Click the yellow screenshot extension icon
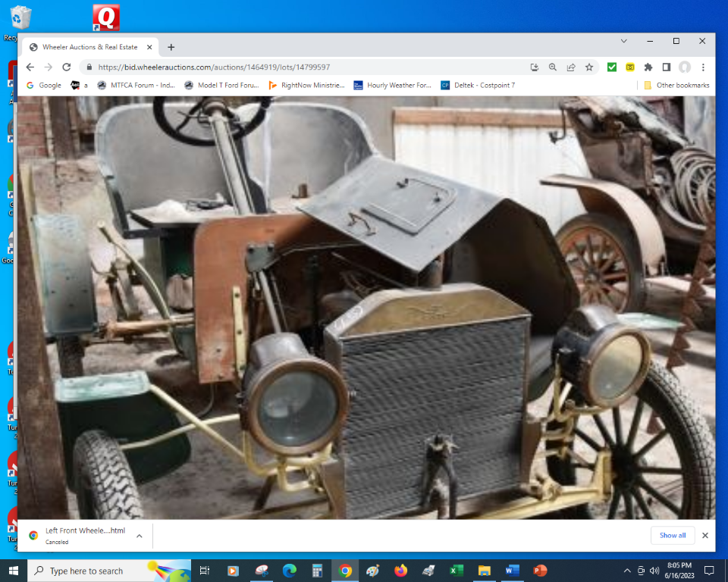 [x=630, y=67]
